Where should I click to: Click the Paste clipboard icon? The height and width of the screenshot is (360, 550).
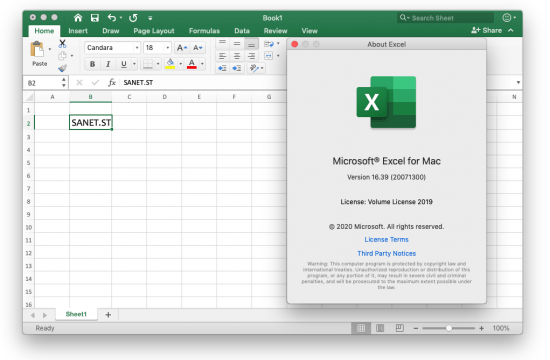click(x=37, y=49)
